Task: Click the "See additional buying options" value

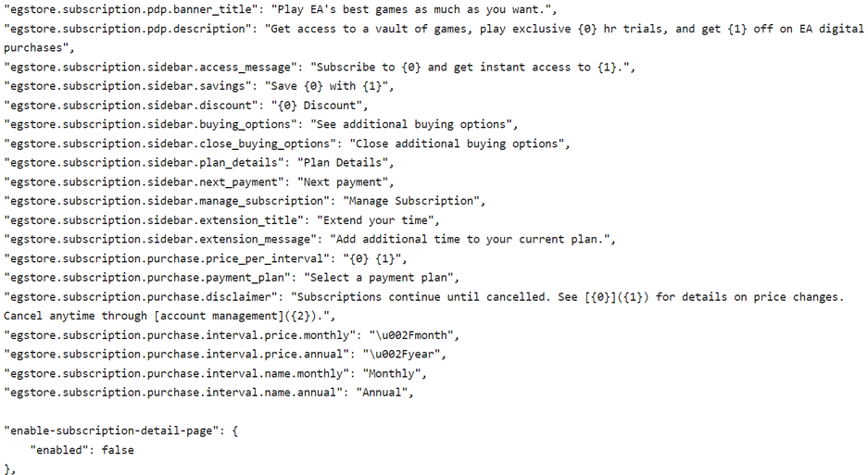Action: (409, 124)
